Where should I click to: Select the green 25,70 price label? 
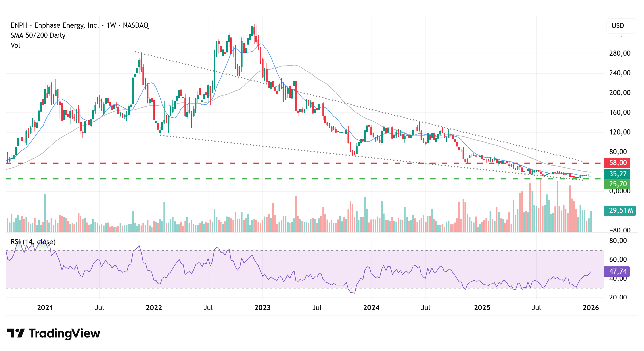(617, 184)
